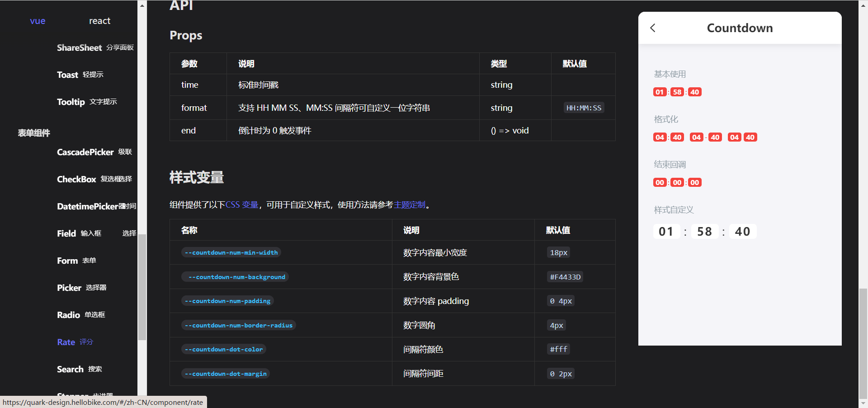Open the Search component page
868x408 pixels.
point(70,369)
